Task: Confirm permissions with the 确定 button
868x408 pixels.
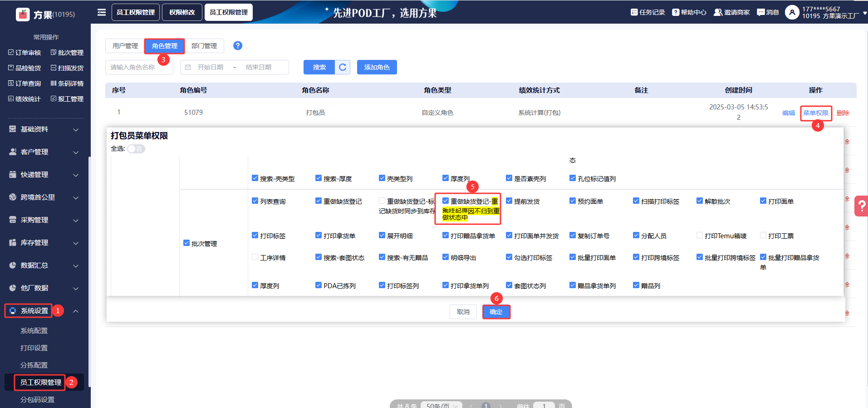Action: pyautogui.click(x=496, y=312)
